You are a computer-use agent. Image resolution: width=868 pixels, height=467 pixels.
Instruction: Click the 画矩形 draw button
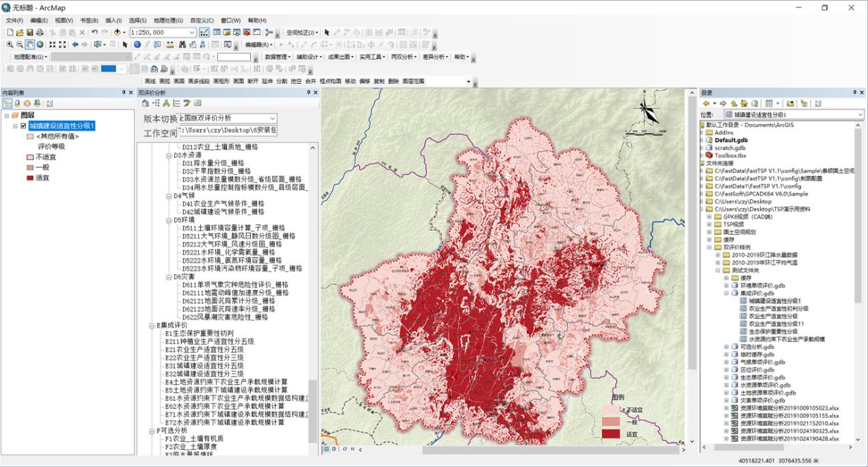tap(221, 81)
